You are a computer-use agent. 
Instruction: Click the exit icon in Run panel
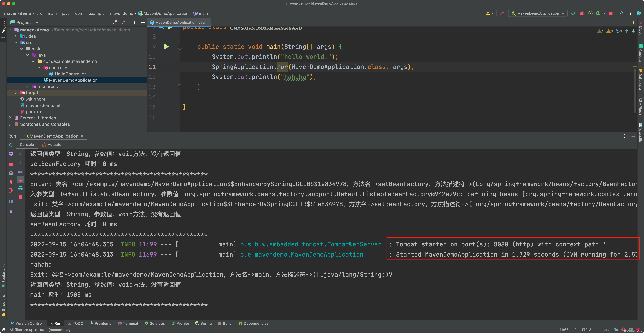coord(11,191)
